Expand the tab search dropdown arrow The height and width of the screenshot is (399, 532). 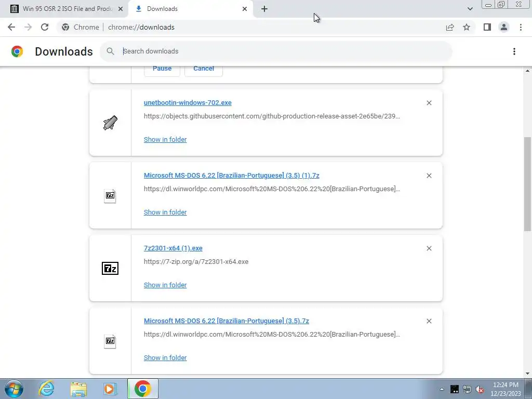470,9
